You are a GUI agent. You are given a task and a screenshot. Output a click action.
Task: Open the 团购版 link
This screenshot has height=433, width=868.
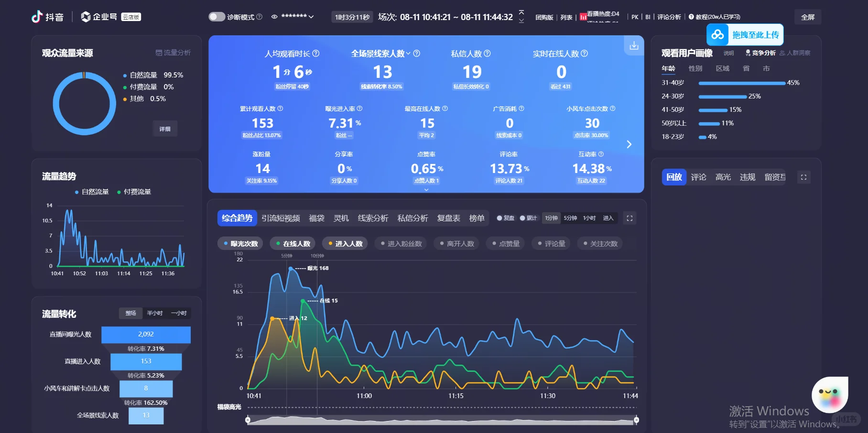pyautogui.click(x=544, y=17)
